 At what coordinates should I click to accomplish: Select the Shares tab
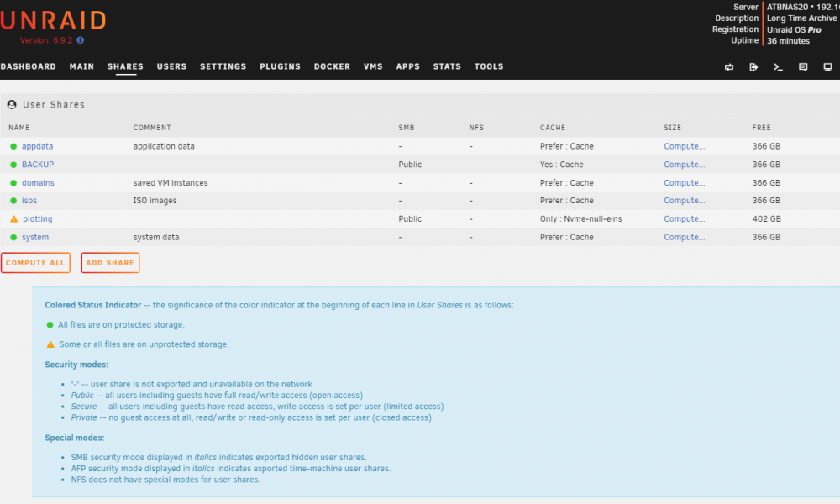(x=125, y=66)
